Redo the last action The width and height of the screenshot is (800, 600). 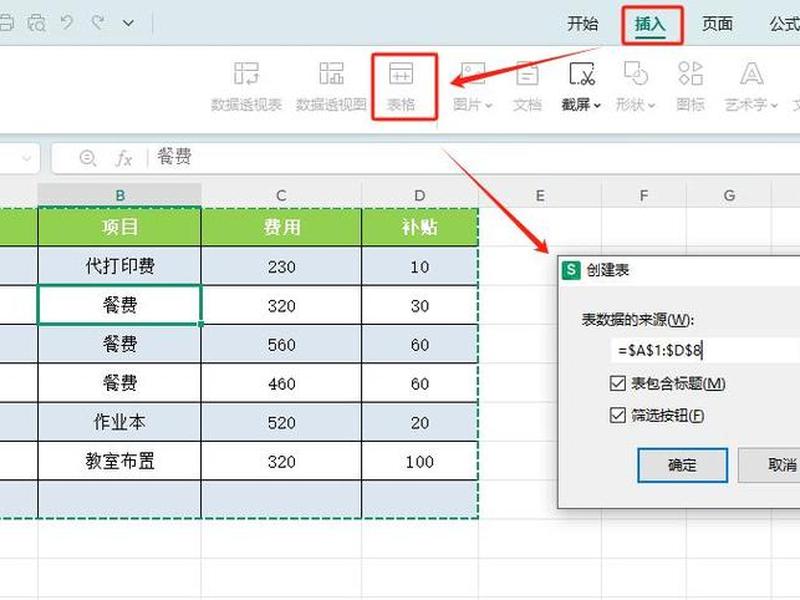pyautogui.click(x=98, y=22)
